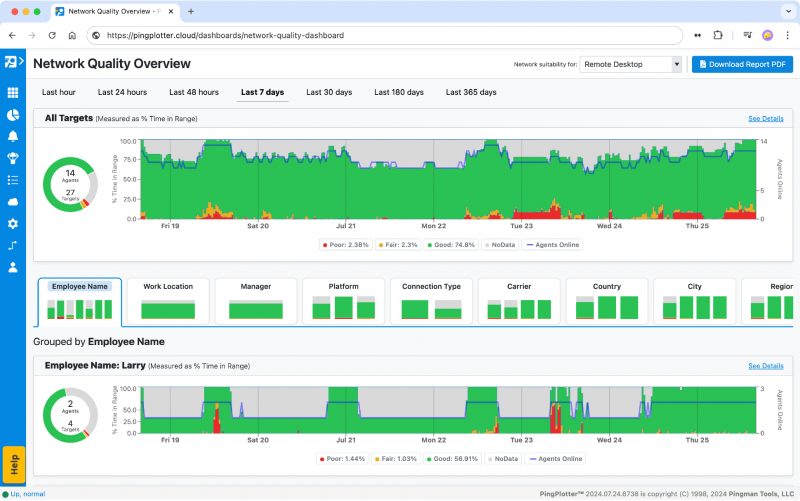800x501 pixels.
Task: Open settings via sidebar gear icon
Action: (13, 223)
